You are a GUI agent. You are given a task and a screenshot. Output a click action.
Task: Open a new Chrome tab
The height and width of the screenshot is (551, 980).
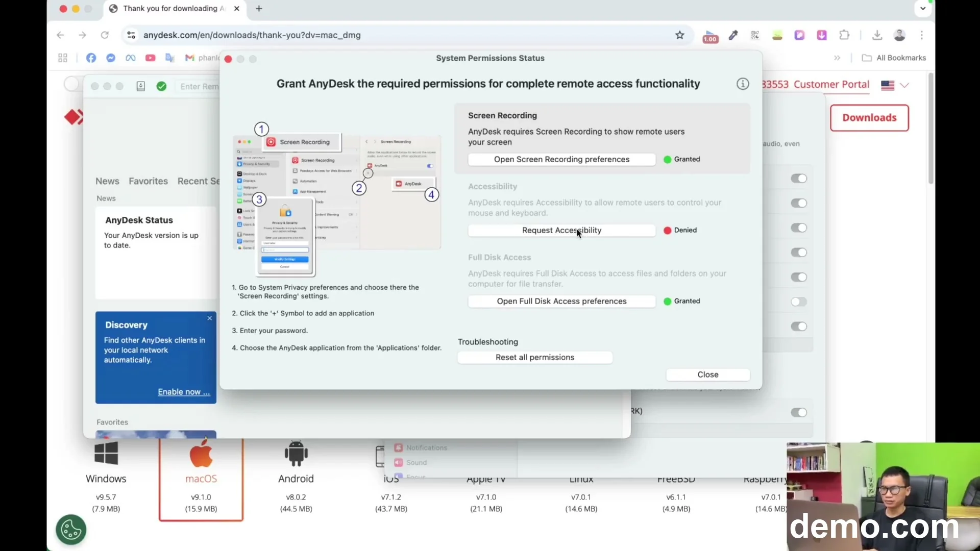[259, 9]
